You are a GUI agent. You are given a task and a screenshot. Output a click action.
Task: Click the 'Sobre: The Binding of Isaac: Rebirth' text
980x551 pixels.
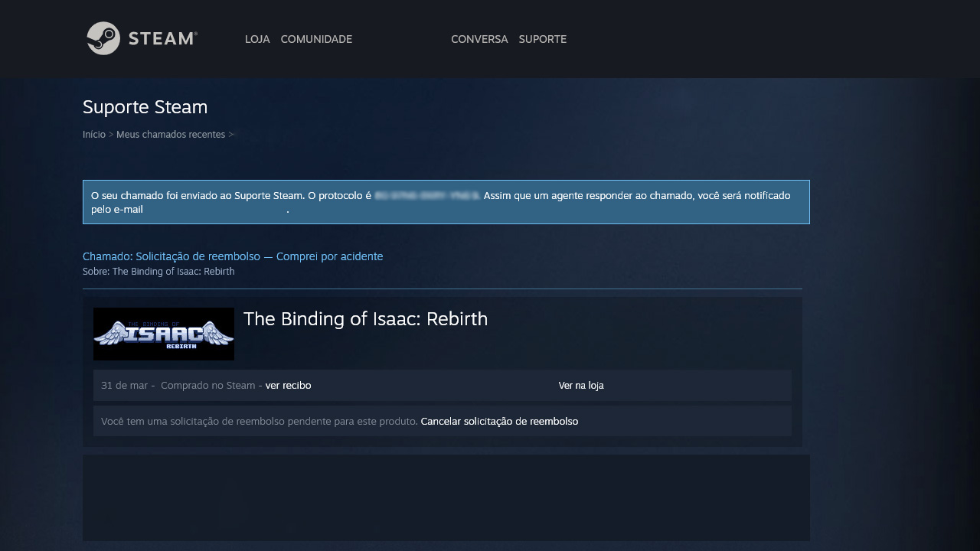click(x=158, y=272)
